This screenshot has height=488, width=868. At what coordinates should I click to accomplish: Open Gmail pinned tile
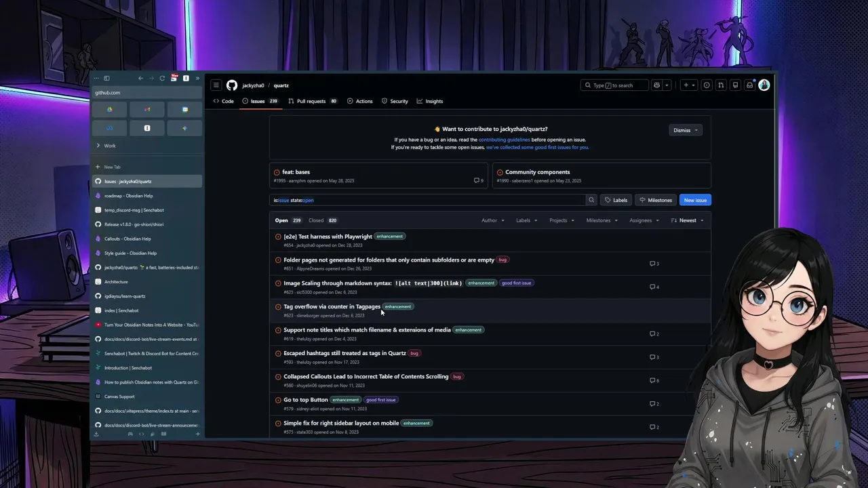point(147,109)
